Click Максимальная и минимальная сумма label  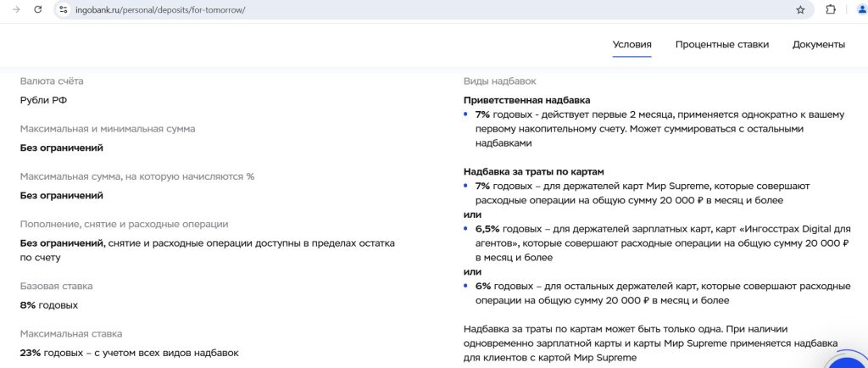click(x=108, y=129)
